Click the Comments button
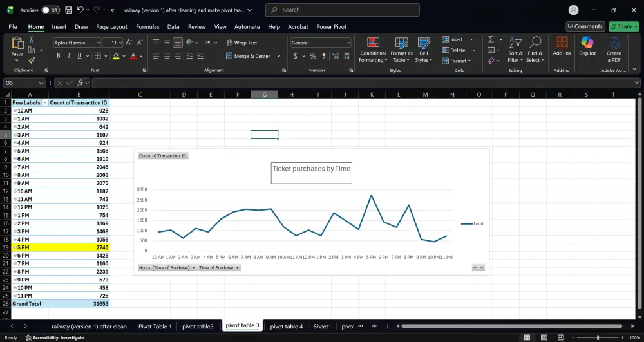The image size is (644, 342). point(585,26)
